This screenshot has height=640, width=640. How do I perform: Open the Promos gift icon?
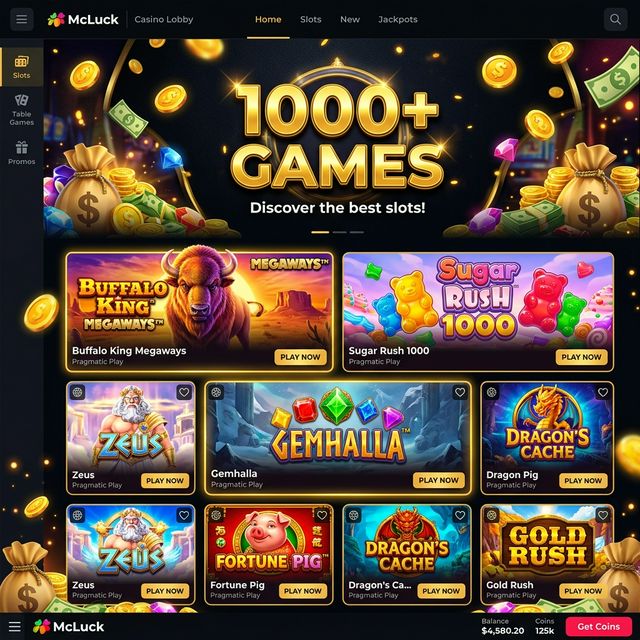tap(22, 153)
